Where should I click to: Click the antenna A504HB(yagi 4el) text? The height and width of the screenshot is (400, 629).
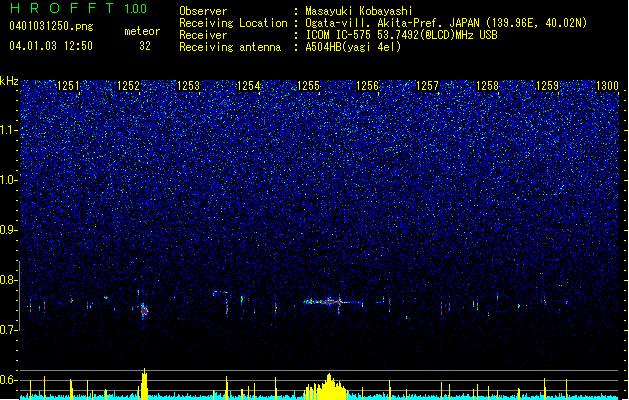353,47
